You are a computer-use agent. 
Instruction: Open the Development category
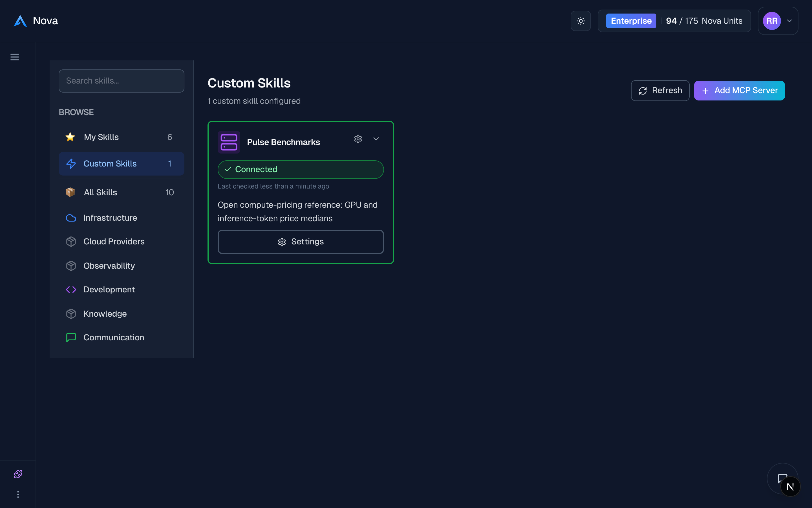(x=122, y=290)
